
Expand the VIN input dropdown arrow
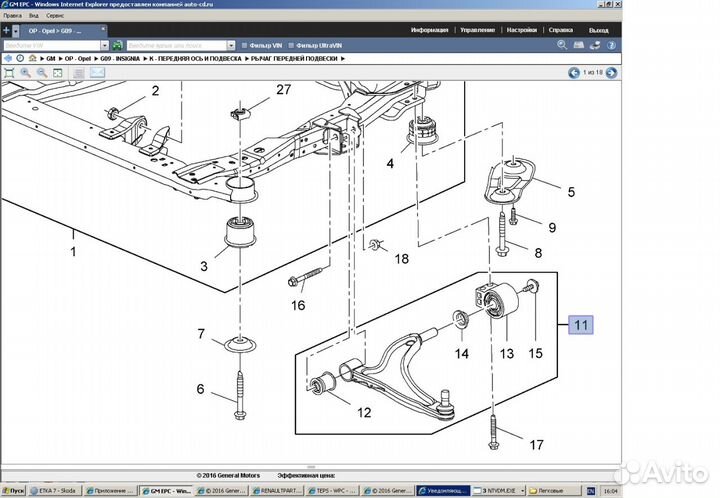(104, 46)
